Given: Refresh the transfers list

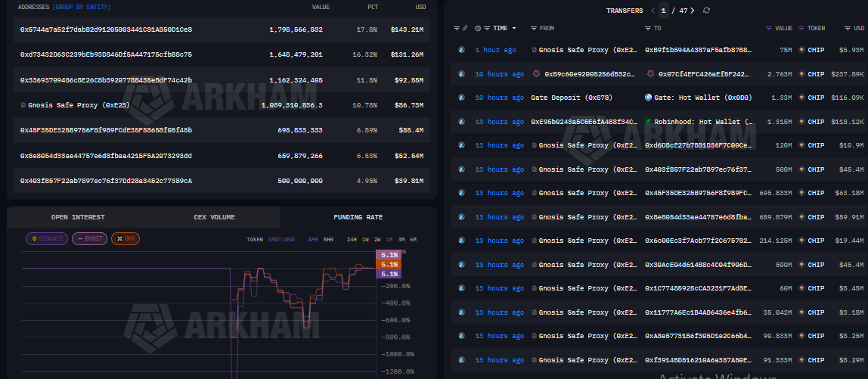Looking at the screenshot, I should [x=707, y=11].
